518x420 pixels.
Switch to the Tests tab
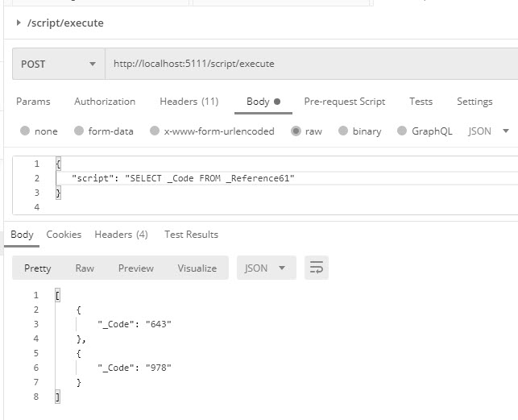(x=421, y=102)
